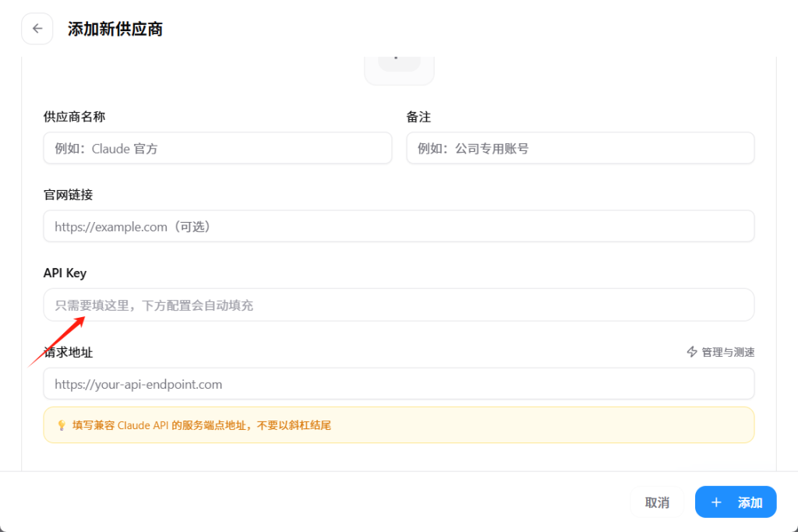Click the plus icon in 添加 button
The image size is (798, 532).
[x=717, y=502]
